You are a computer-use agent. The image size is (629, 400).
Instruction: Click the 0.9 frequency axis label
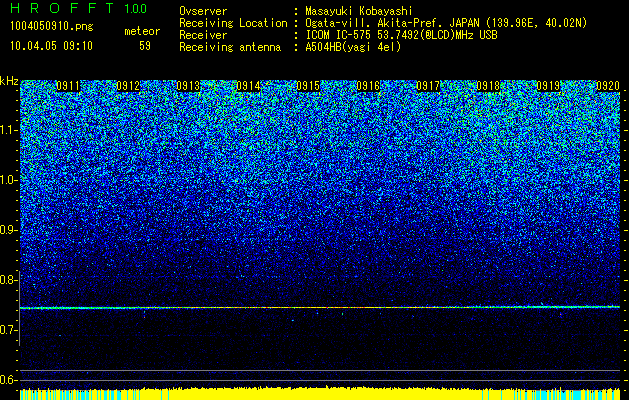(x=8, y=230)
